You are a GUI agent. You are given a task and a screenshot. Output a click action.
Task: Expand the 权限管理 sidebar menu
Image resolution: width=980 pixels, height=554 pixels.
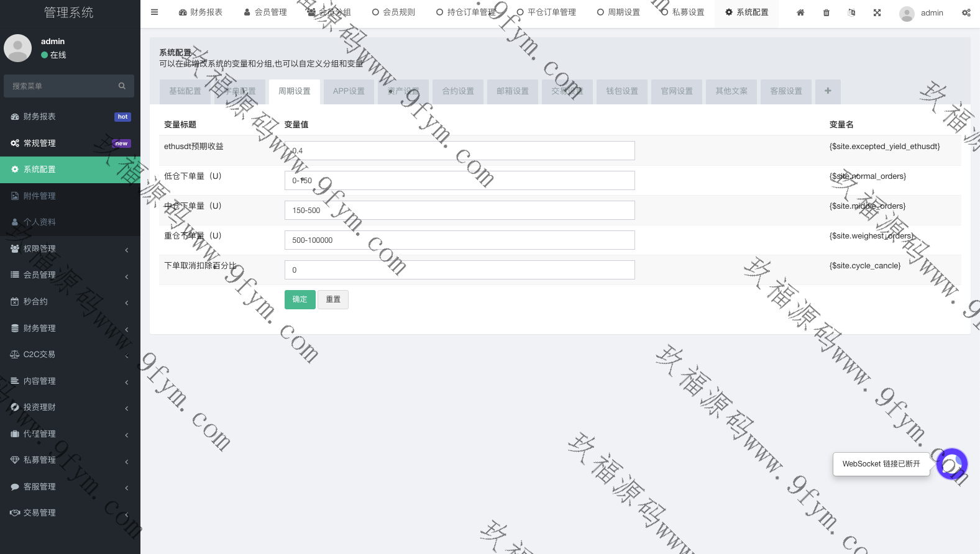tap(70, 248)
